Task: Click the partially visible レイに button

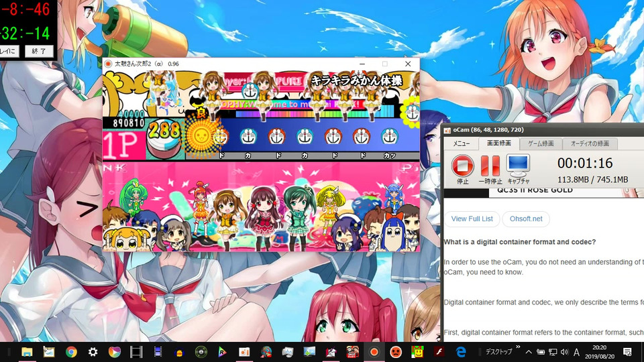Action: [9, 52]
